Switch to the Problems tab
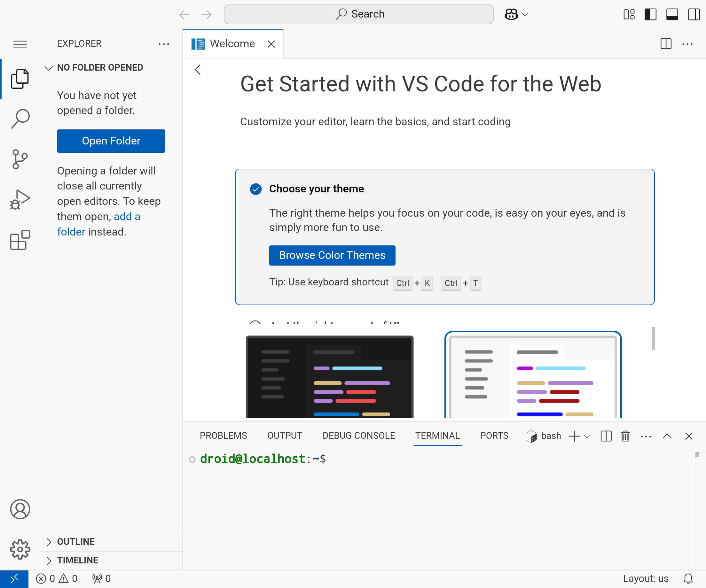Image resolution: width=706 pixels, height=588 pixels. [x=223, y=436]
